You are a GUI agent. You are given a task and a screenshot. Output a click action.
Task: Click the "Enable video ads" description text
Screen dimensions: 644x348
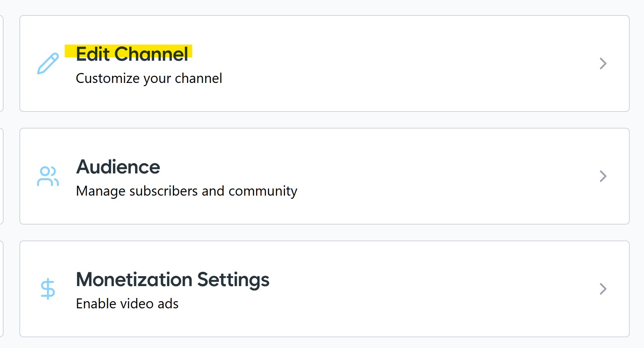click(127, 304)
